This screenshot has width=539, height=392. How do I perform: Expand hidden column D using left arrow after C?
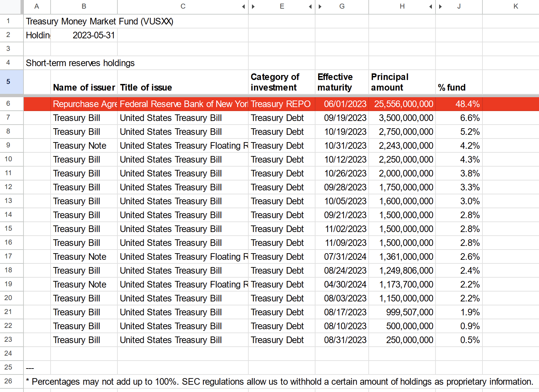coord(243,7)
